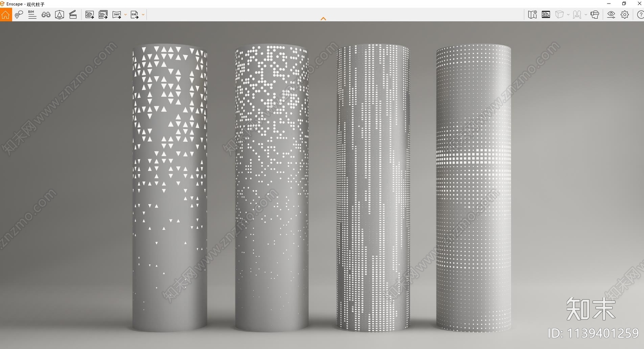Export the EXE standalone file

coord(134,15)
